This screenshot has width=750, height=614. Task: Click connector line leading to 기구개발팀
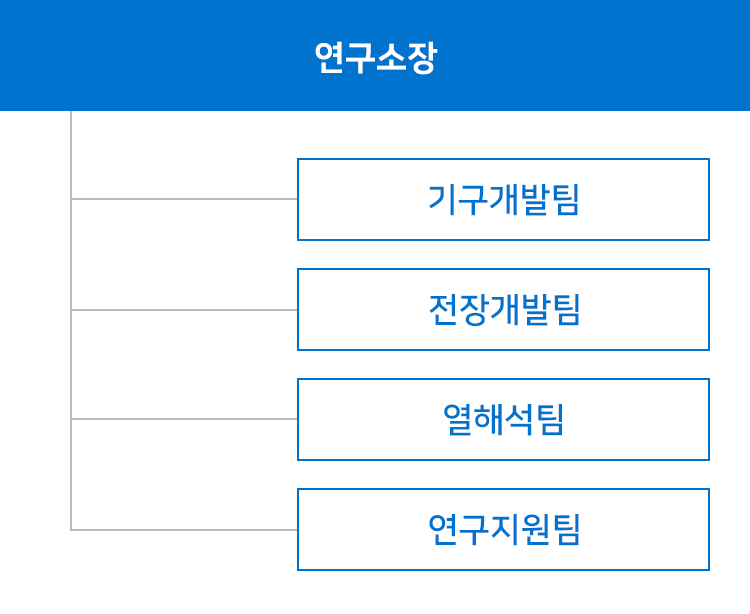tap(184, 198)
